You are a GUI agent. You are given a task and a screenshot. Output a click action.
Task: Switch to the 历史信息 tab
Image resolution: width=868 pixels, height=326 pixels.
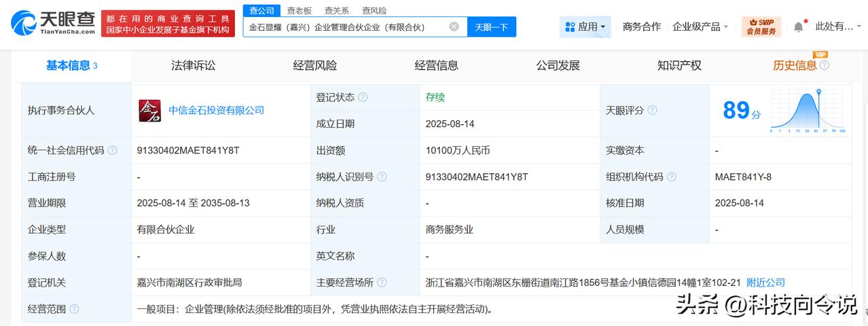[x=795, y=66]
